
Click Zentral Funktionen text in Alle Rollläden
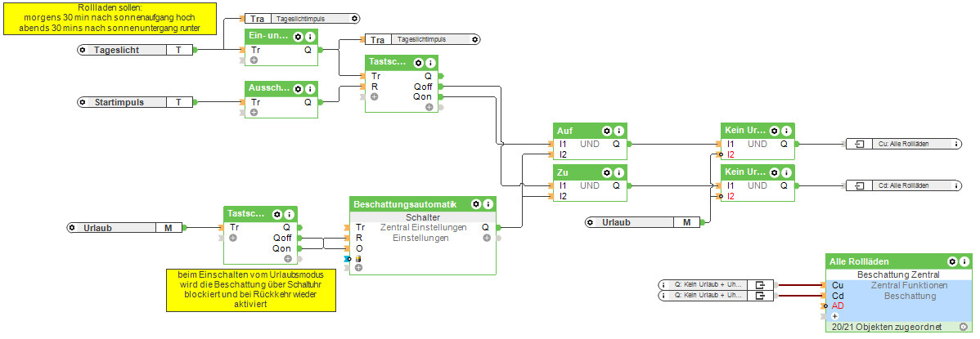tap(909, 285)
